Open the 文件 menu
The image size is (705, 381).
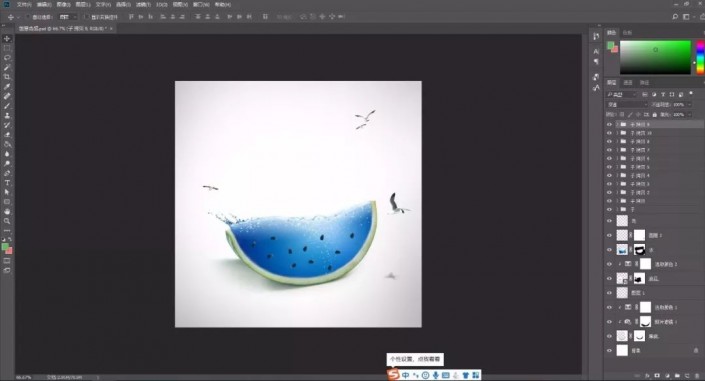[x=24, y=4]
